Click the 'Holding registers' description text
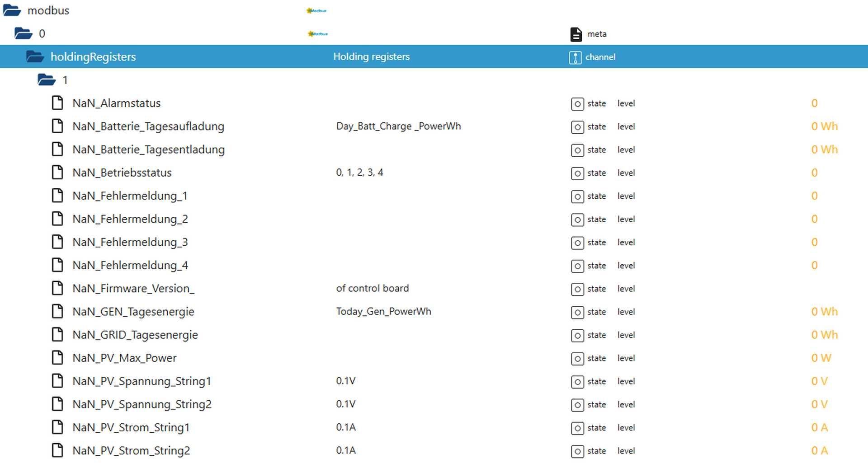The width and height of the screenshot is (868, 463). [372, 56]
